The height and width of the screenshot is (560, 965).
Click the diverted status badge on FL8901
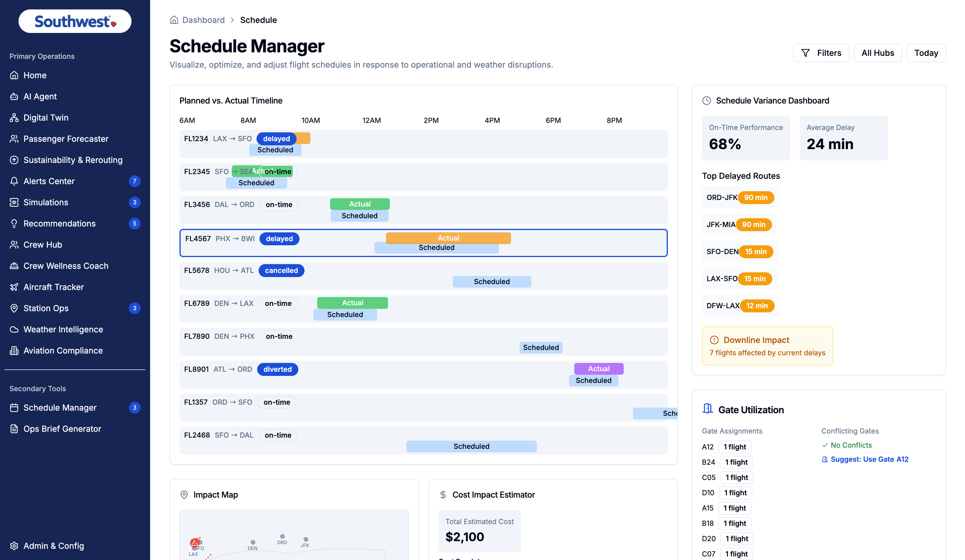pyautogui.click(x=278, y=369)
